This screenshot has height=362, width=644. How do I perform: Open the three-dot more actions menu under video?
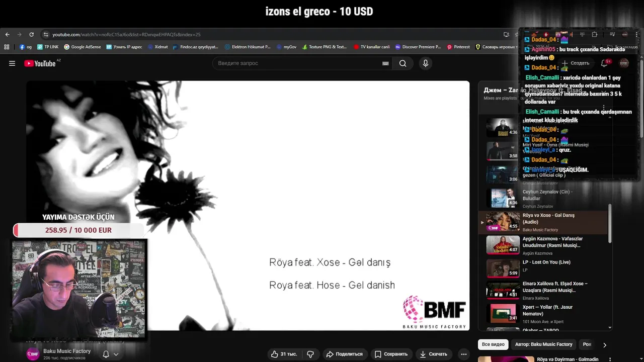click(464, 354)
